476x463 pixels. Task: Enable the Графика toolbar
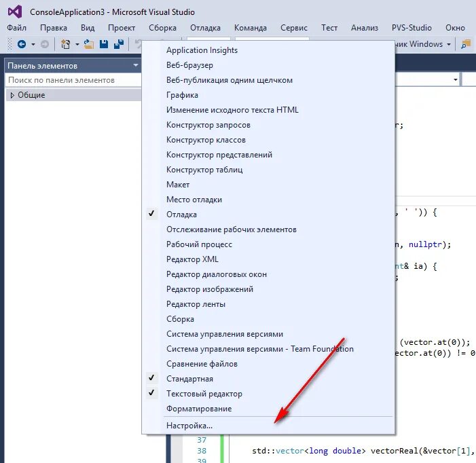pyautogui.click(x=269, y=95)
